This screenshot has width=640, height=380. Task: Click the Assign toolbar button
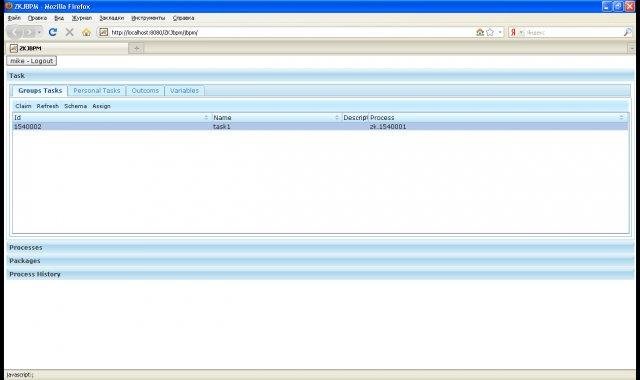click(x=101, y=106)
